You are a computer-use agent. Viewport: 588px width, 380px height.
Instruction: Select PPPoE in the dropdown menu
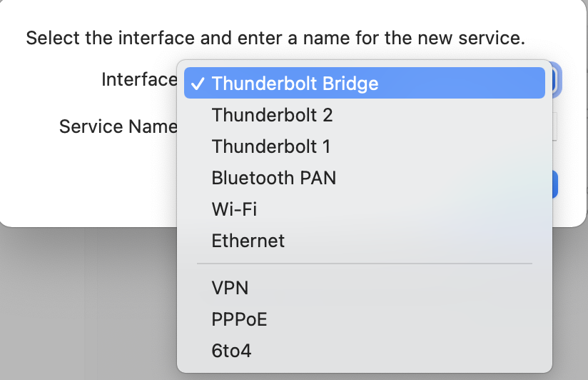pyautogui.click(x=239, y=319)
